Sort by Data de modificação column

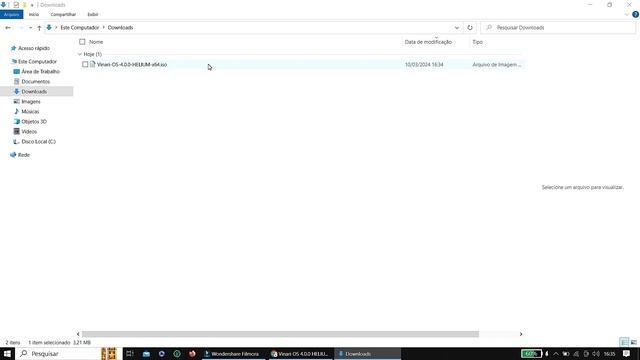[428, 42]
